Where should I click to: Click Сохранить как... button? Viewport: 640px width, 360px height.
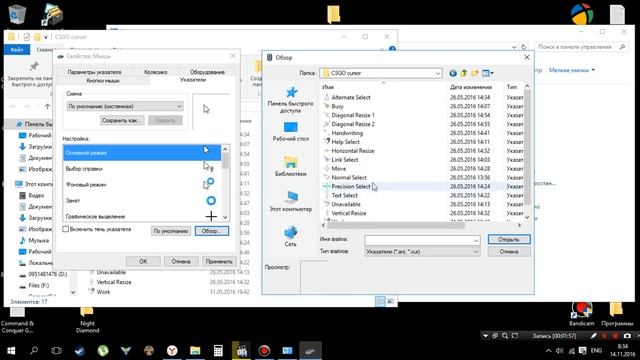[122, 120]
